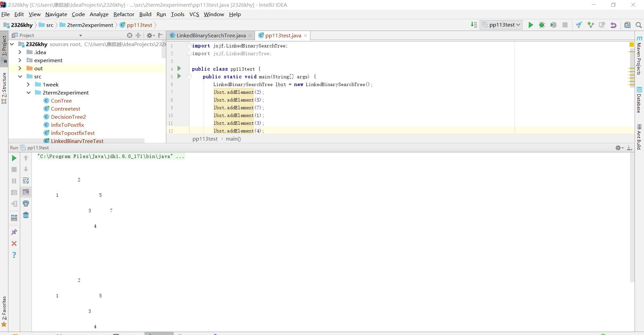The image size is (644, 335).
Task: Open Project panel settings gear
Action: coord(150,35)
